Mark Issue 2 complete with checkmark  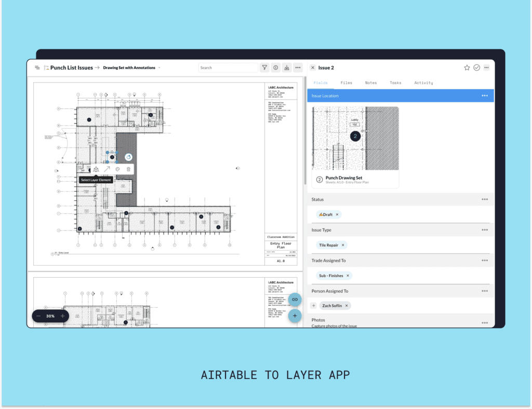point(477,68)
